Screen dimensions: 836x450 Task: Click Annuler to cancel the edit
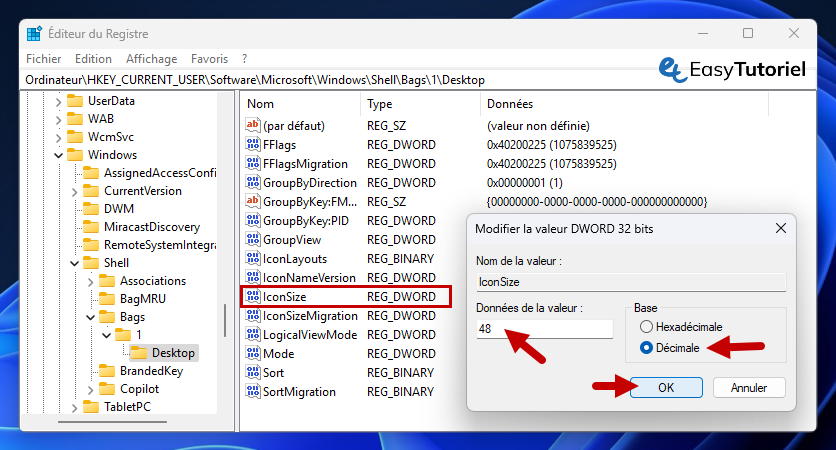tap(749, 388)
